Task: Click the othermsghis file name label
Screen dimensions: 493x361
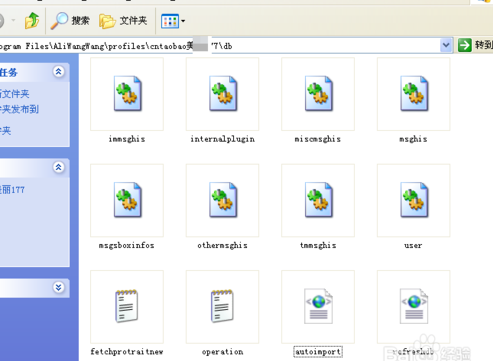Action: [223, 246]
